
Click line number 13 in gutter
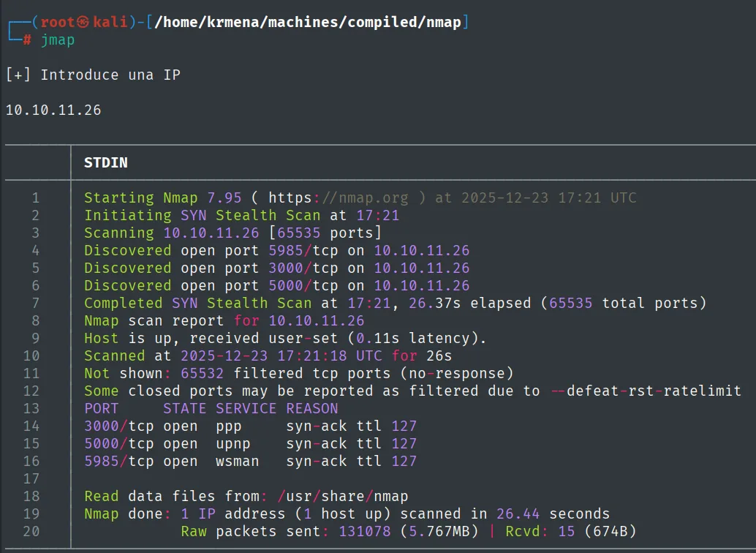(x=31, y=408)
